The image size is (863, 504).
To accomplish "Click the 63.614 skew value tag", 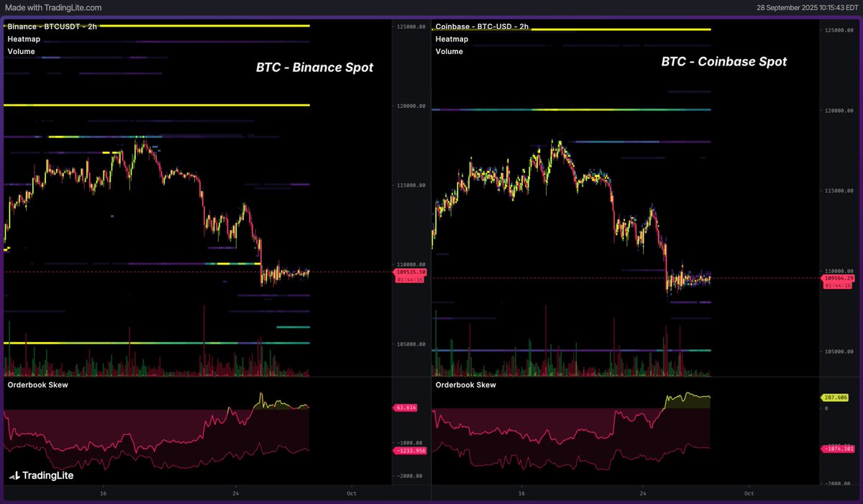I will click(x=406, y=408).
